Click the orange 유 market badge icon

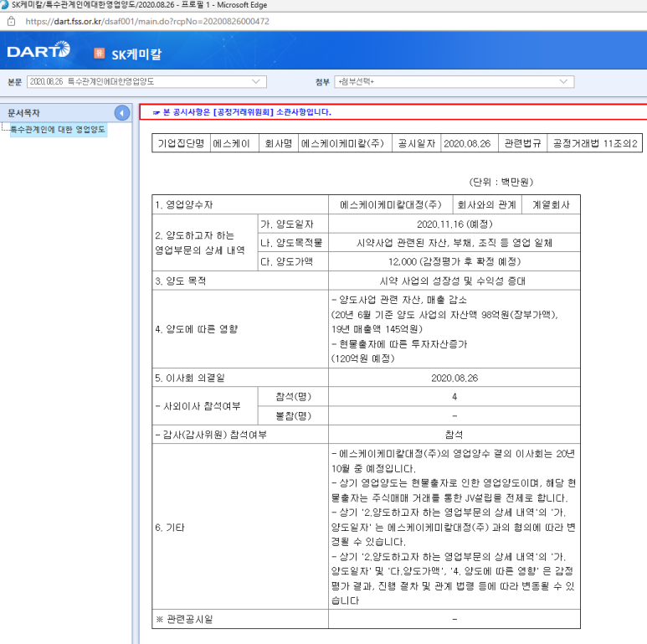99,54
